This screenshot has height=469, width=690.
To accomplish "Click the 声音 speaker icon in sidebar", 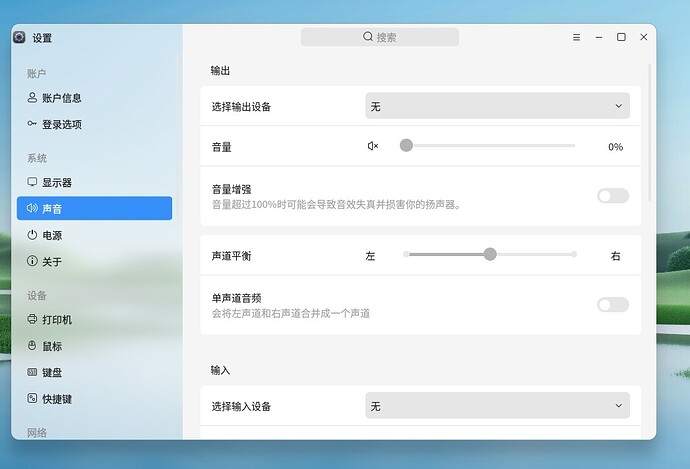I will [32, 208].
